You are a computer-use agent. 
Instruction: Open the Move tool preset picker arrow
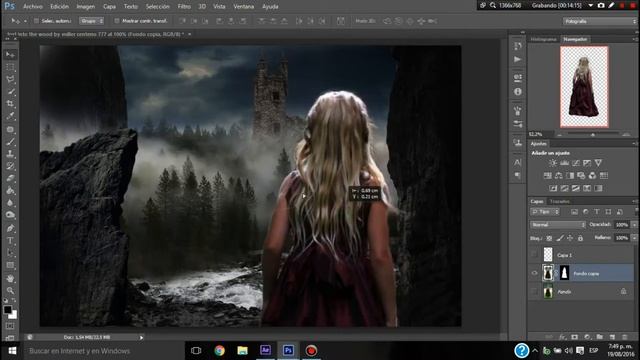25,21
